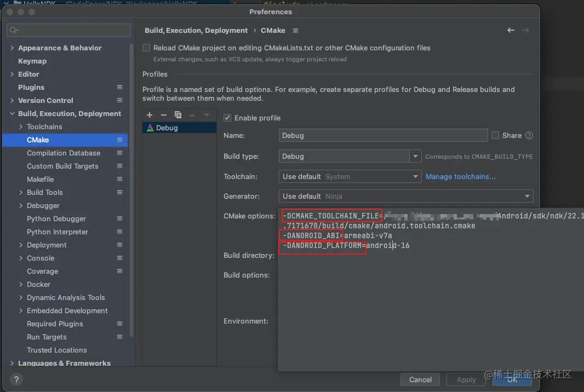Open Custom Build Targets settings
The image size is (584, 392).
click(62, 166)
